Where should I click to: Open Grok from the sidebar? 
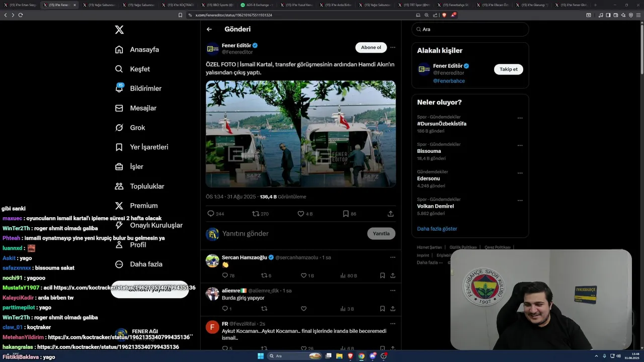point(130,128)
